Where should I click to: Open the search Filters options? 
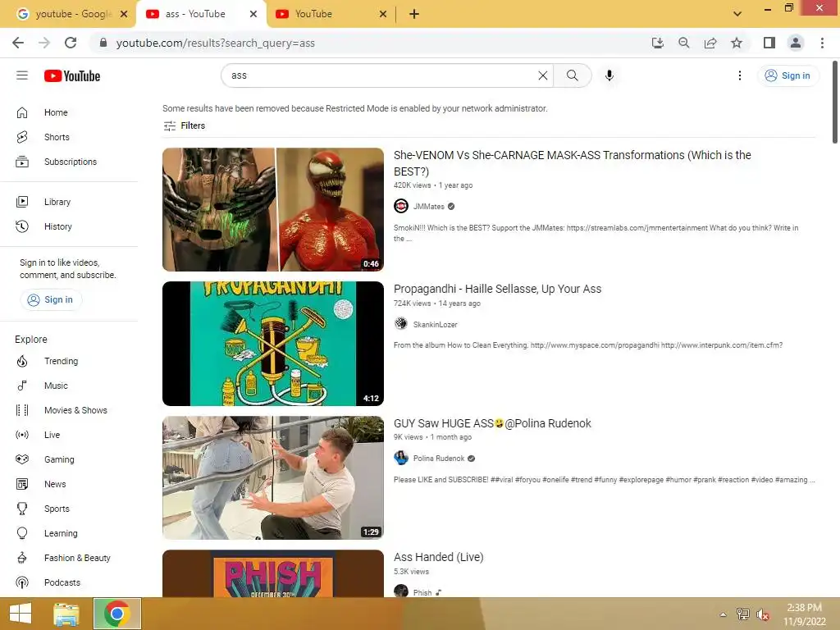click(185, 126)
